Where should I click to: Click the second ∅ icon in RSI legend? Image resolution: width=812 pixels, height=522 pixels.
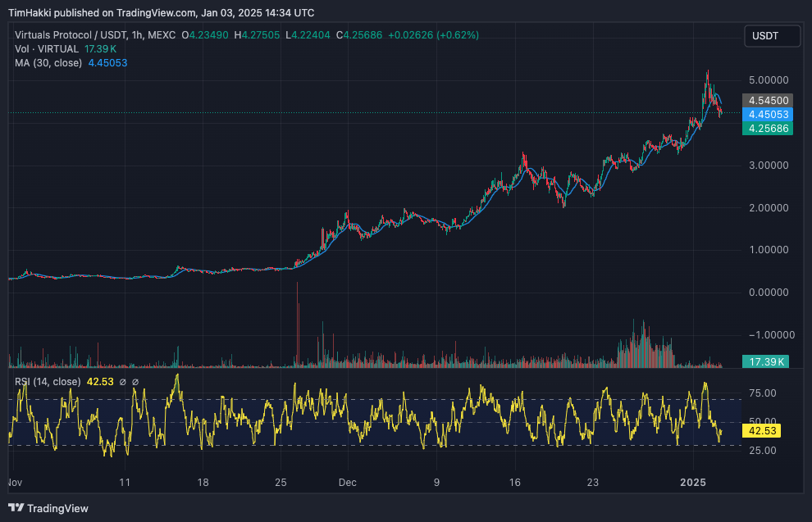(x=135, y=382)
